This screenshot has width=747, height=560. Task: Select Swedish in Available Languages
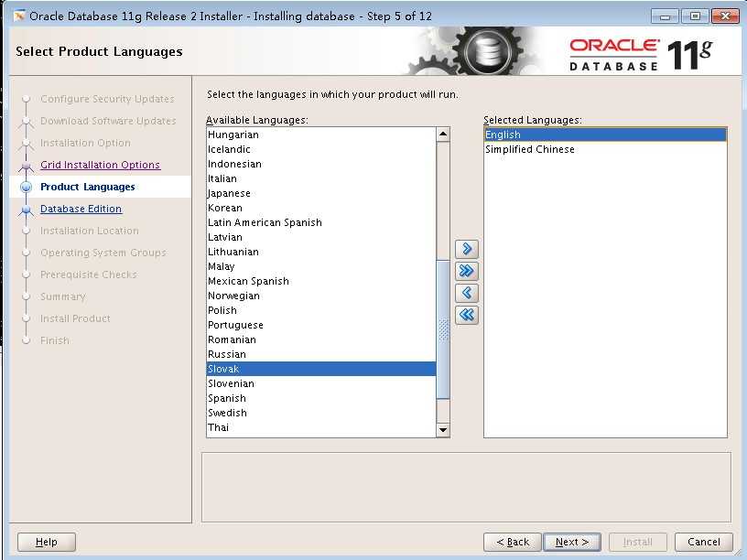point(321,413)
